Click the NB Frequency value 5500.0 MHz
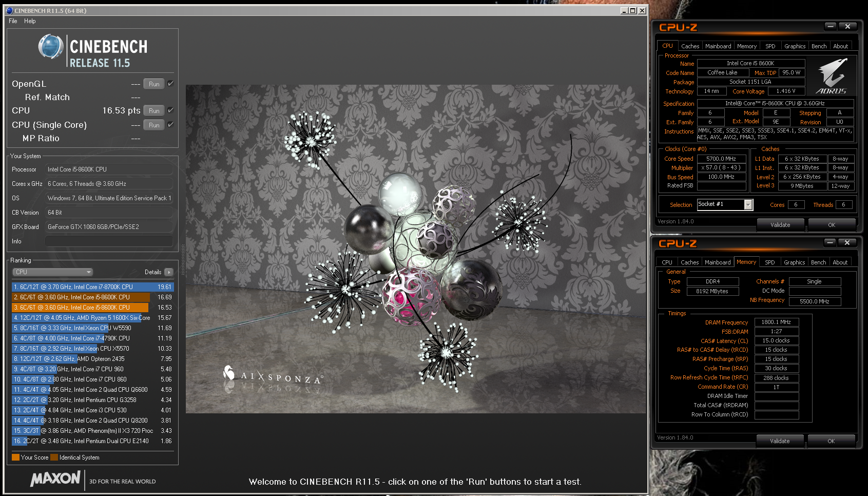Image resolution: width=868 pixels, height=496 pixels. (x=815, y=301)
